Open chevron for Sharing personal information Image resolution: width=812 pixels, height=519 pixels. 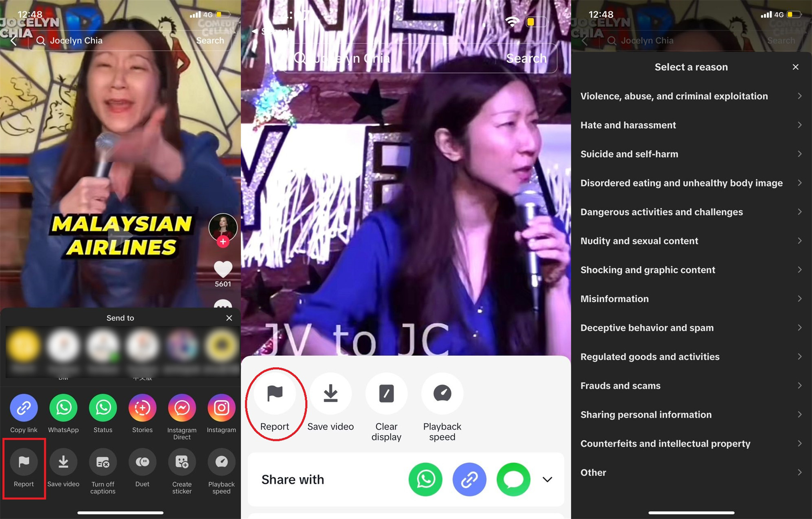(800, 414)
